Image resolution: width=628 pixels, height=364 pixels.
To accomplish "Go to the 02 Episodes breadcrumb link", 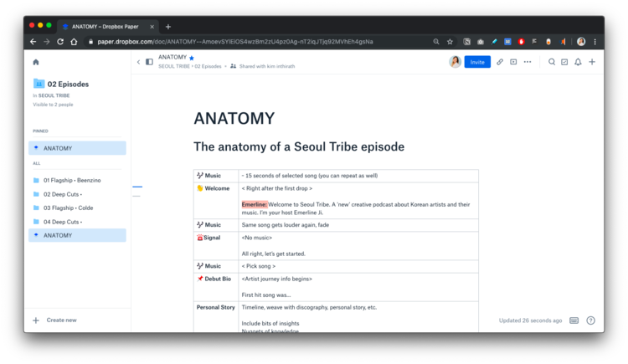I will coord(208,66).
